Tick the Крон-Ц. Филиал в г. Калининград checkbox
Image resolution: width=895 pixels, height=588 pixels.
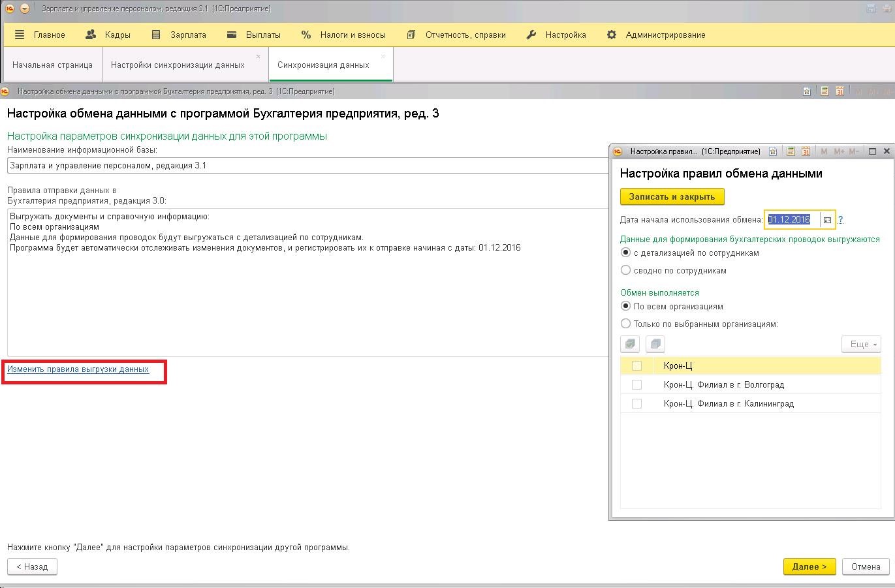[x=636, y=404]
